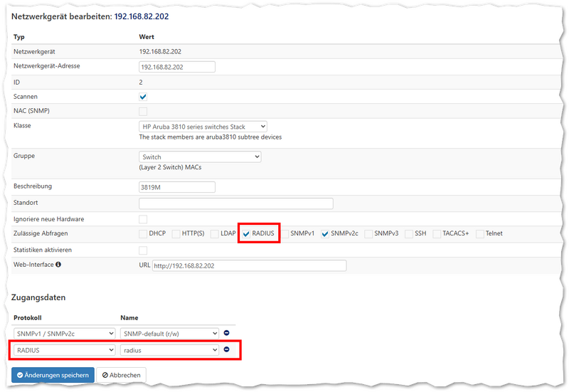Image resolution: width=569 pixels, height=392 pixels.
Task: Enable the NAC (SNMP) checkbox
Action: [143, 112]
